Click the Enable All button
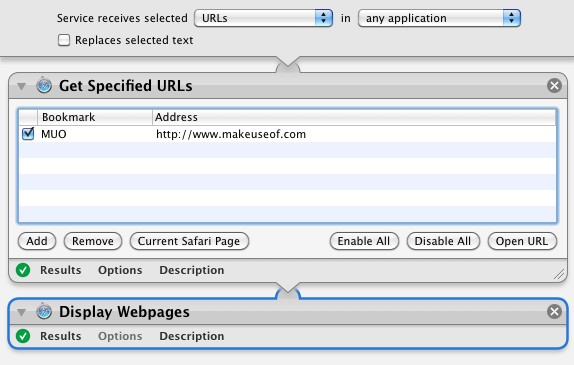The image size is (574, 365). (x=364, y=241)
